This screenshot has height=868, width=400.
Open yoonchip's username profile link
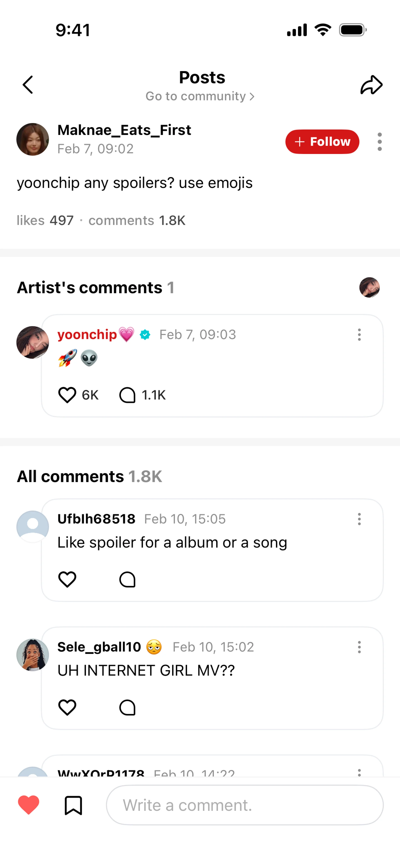click(x=87, y=335)
